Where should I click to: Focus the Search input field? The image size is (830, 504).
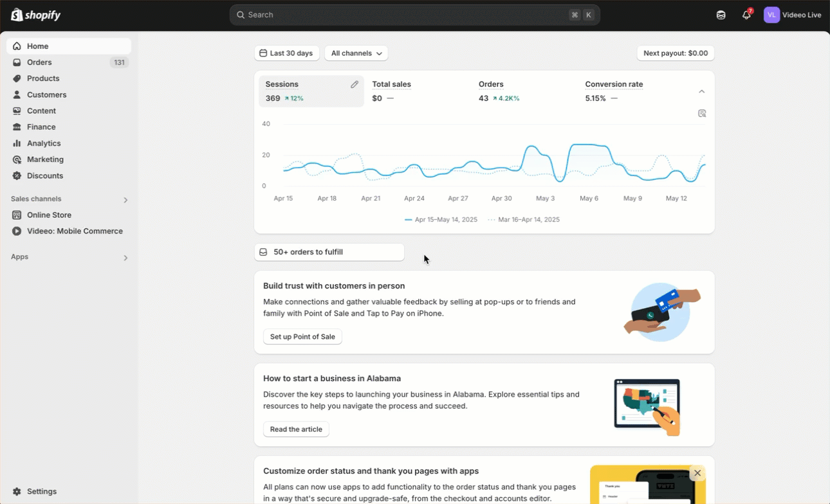pos(405,15)
